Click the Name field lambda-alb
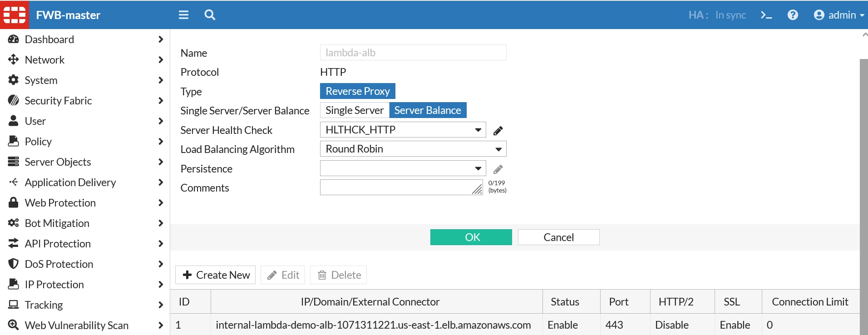 [413, 53]
